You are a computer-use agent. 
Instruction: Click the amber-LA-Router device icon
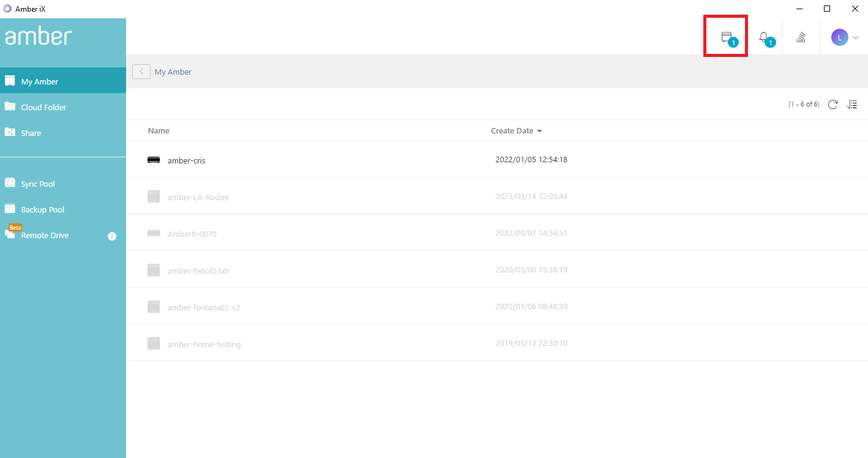click(x=154, y=197)
